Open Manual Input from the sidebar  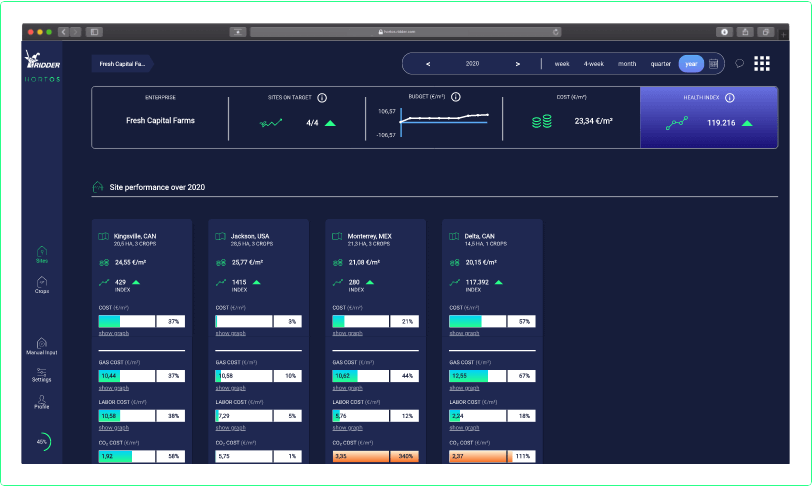pyautogui.click(x=42, y=347)
